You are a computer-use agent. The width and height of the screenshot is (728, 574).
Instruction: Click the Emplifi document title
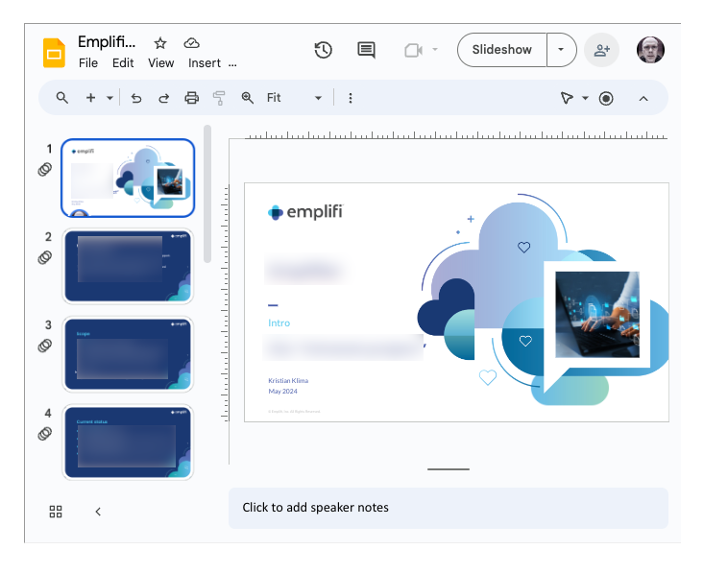click(x=107, y=42)
